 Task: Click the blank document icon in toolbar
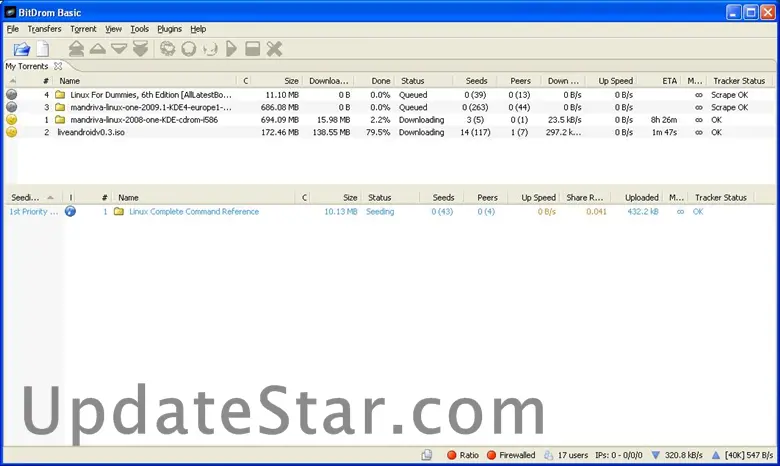(x=43, y=49)
